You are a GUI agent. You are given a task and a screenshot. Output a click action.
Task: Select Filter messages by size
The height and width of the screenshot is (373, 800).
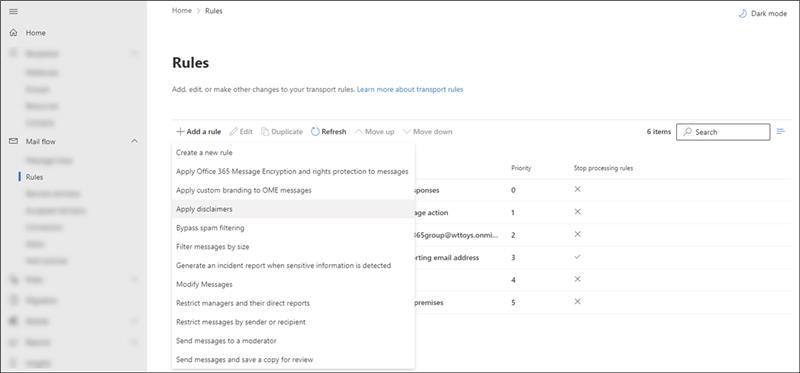click(293, 246)
